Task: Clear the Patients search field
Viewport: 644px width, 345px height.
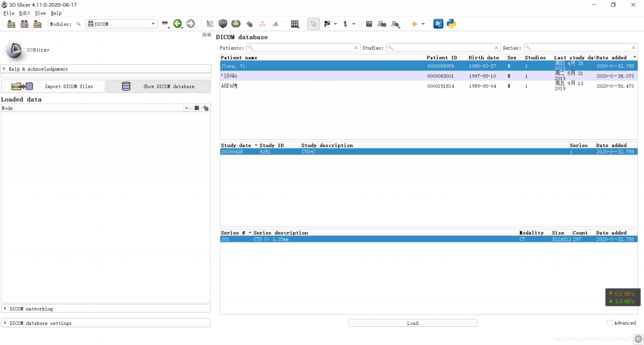Action: [x=356, y=48]
